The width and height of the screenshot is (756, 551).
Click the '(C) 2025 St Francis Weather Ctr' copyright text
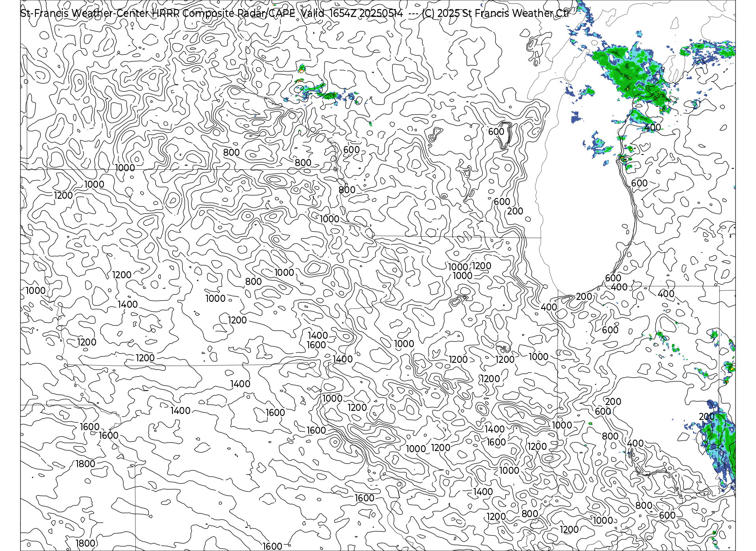[496, 13]
